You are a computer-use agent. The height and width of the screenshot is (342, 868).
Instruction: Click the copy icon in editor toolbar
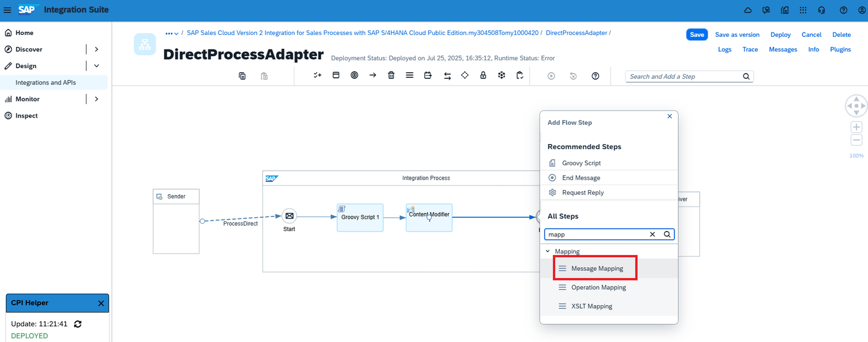tap(242, 76)
